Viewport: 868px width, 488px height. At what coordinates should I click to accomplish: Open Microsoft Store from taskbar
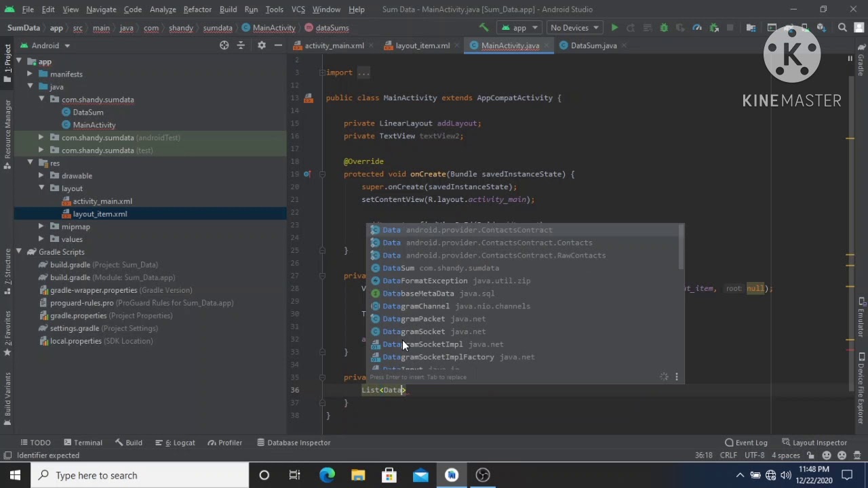coord(389,475)
